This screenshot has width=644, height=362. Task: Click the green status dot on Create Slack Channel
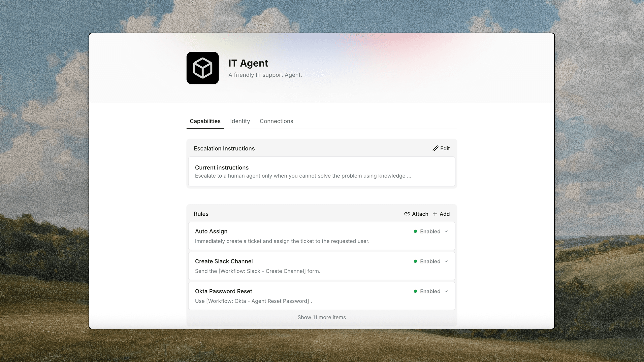(415, 261)
